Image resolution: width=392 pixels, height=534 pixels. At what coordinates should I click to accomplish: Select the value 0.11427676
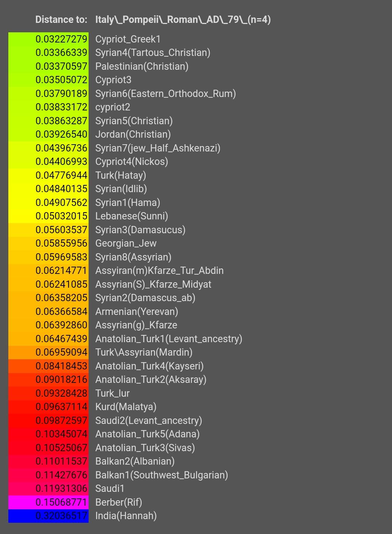tap(61, 475)
